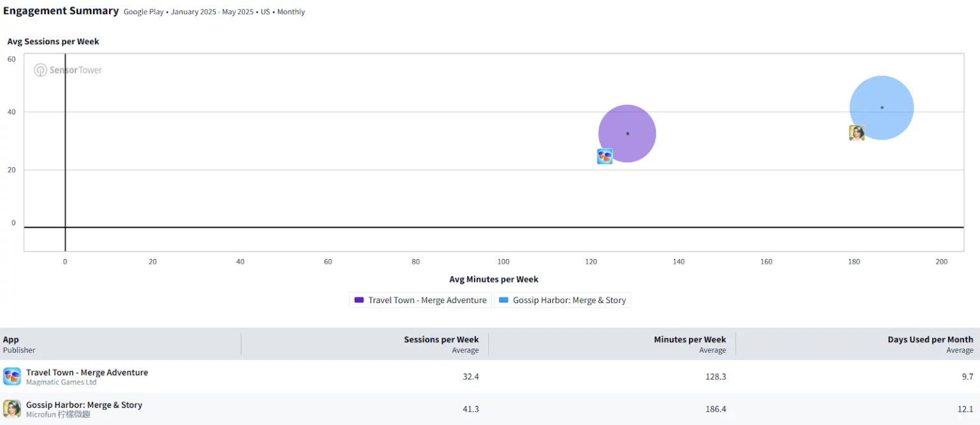The width and height of the screenshot is (980, 425).
Task: Click the Gossip Harbor icon on the chart
Action: point(856,133)
